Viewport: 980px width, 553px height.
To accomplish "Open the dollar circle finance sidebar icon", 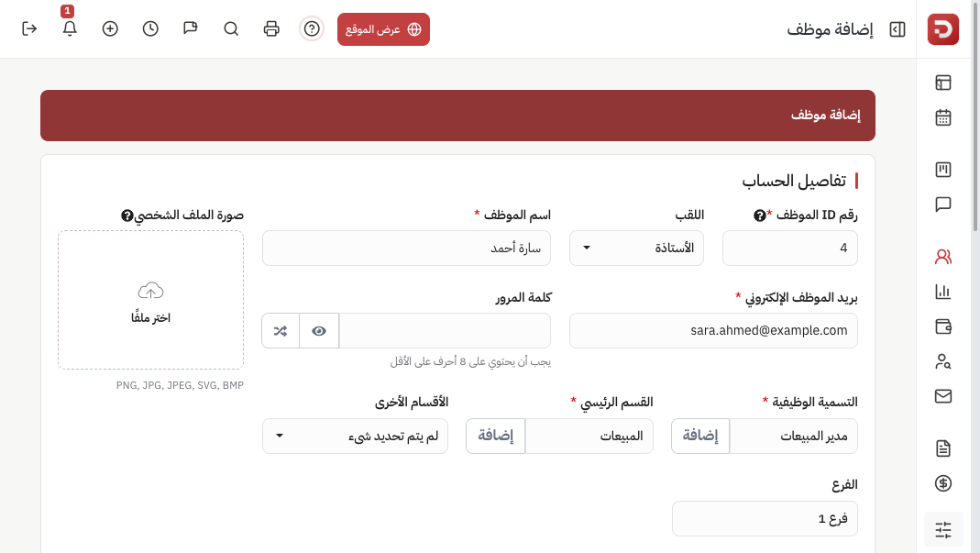I will click(x=943, y=483).
